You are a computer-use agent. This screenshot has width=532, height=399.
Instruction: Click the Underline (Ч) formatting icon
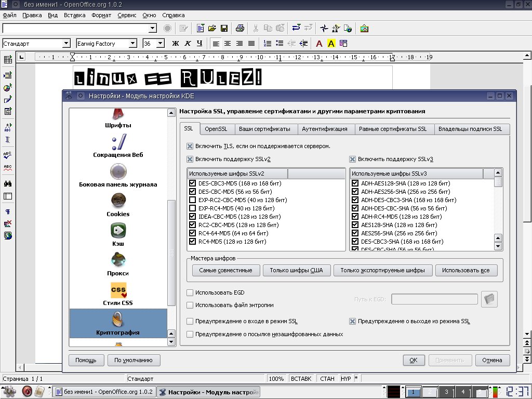[x=199, y=44]
